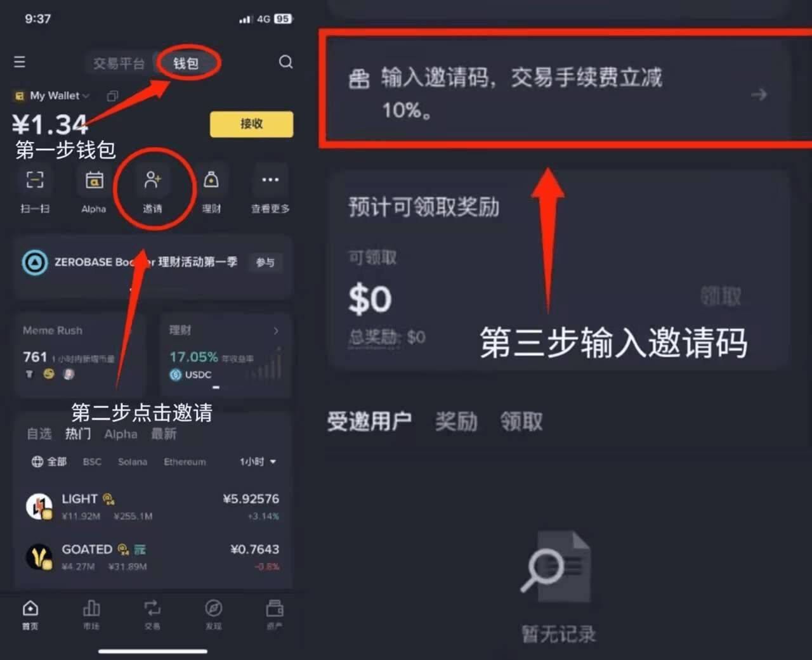Switch to the 交易平台 toggle
Viewport: 812px width, 660px height.
[119, 63]
